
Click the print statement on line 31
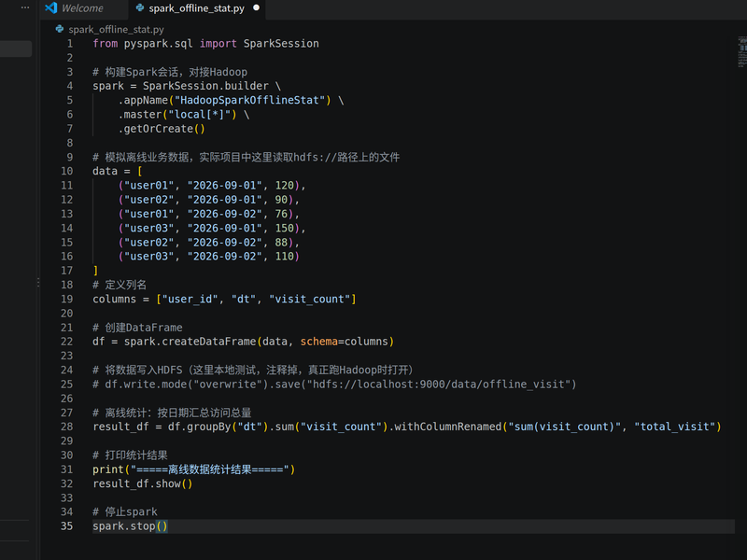tap(194, 469)
